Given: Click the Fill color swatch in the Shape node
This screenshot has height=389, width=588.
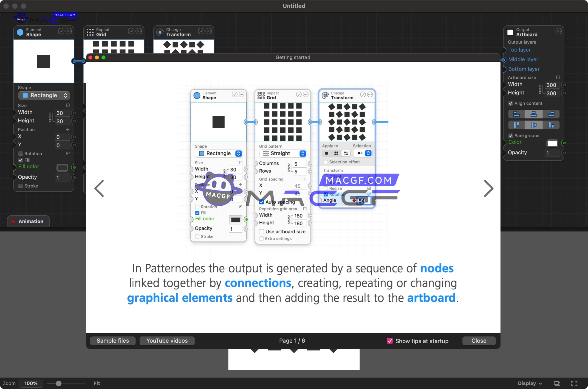Looking at the screenshot, I should [x=62, y=168].
